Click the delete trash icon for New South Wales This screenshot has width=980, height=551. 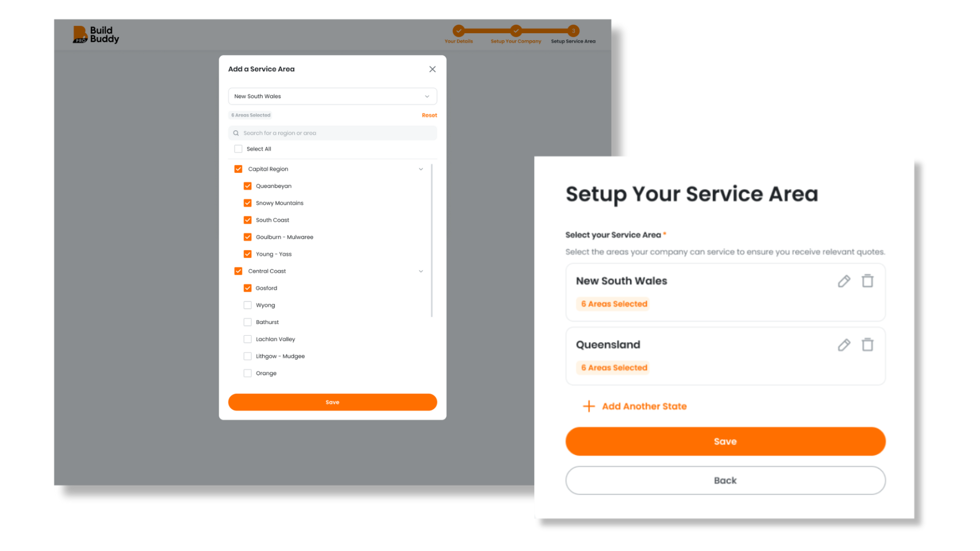[x=868, y=281]
